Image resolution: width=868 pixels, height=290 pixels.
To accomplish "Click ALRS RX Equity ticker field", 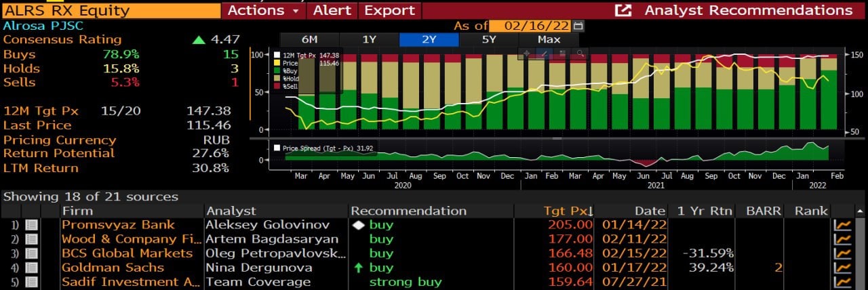I will pos(111,10).
